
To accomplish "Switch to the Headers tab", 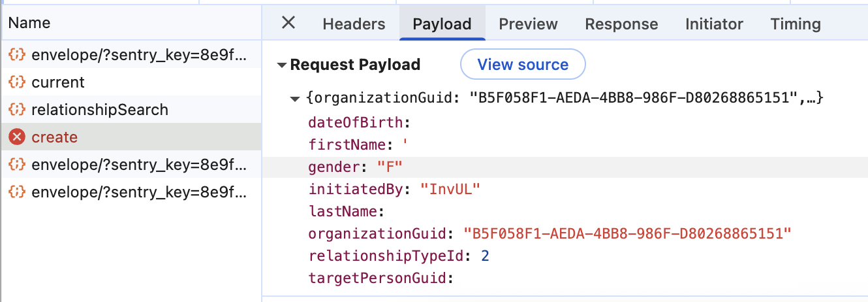I will click(354, 24).
